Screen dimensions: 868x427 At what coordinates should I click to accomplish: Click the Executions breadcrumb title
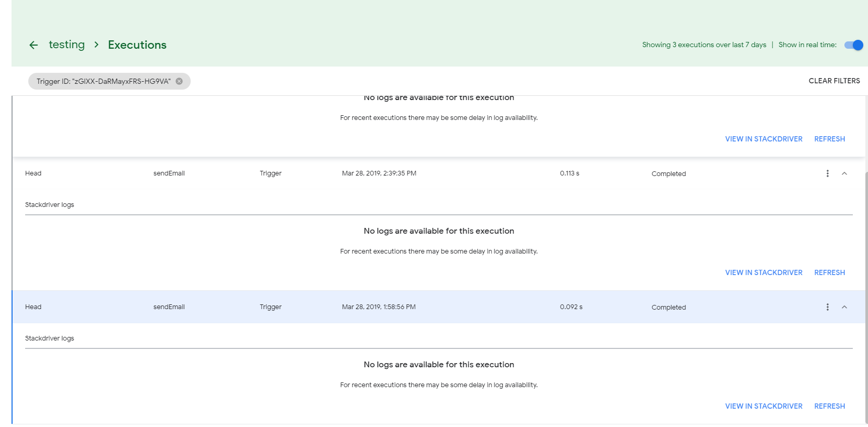tap(137, 45)
